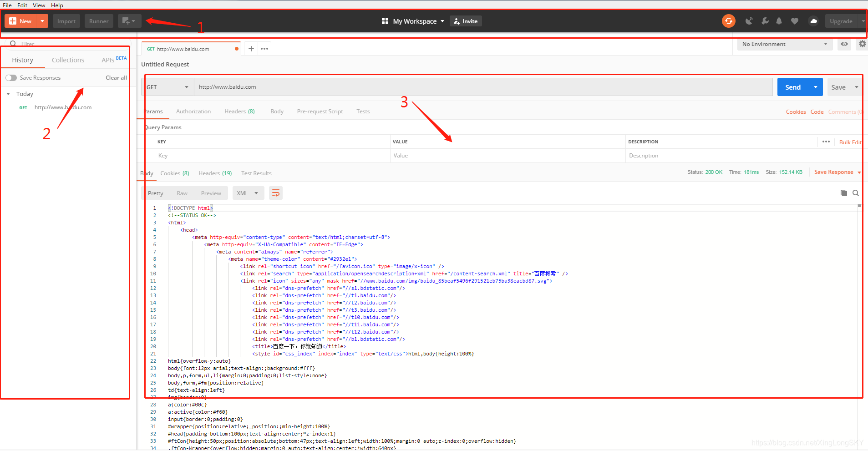This screenshot has height=451, width=868.
Task: Open the Pre-request Script tab
Action: (320, 111)
